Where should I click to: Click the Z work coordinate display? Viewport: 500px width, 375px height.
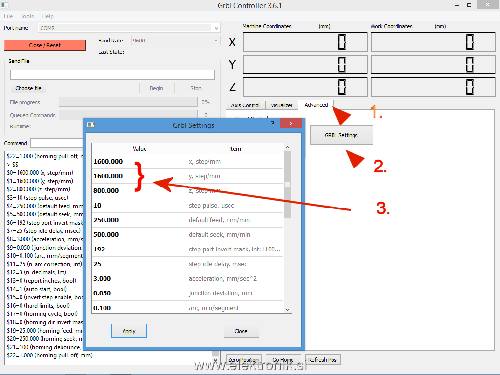pyautogui.click(x=433, y=87)
